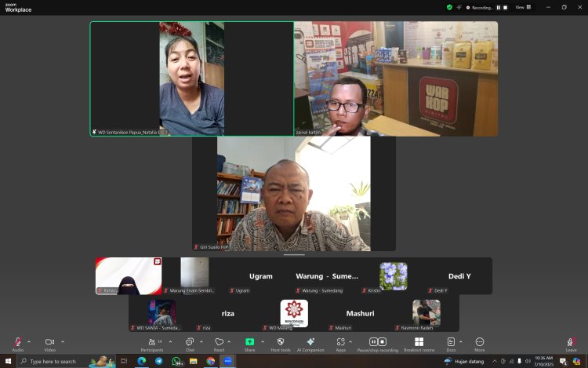Click Pause/stop recording in bottom toolbar
This screenshot has width=588, height=368.
[377, 342]
